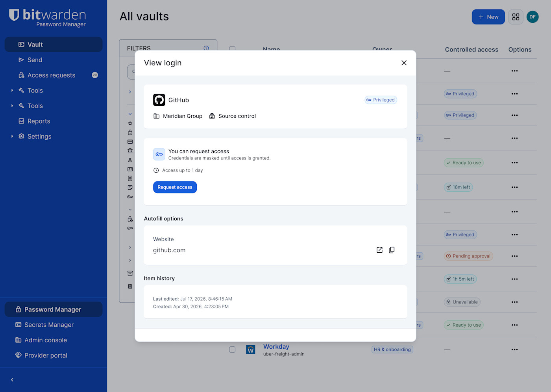Viewport: 551px width, 392px height.
Task: Open the DF account avatar menu
Action: 533,17
